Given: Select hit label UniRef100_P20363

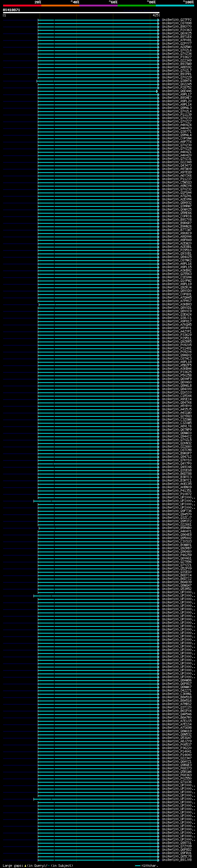Looking at the screenshot, I should [x=177, y=30].
